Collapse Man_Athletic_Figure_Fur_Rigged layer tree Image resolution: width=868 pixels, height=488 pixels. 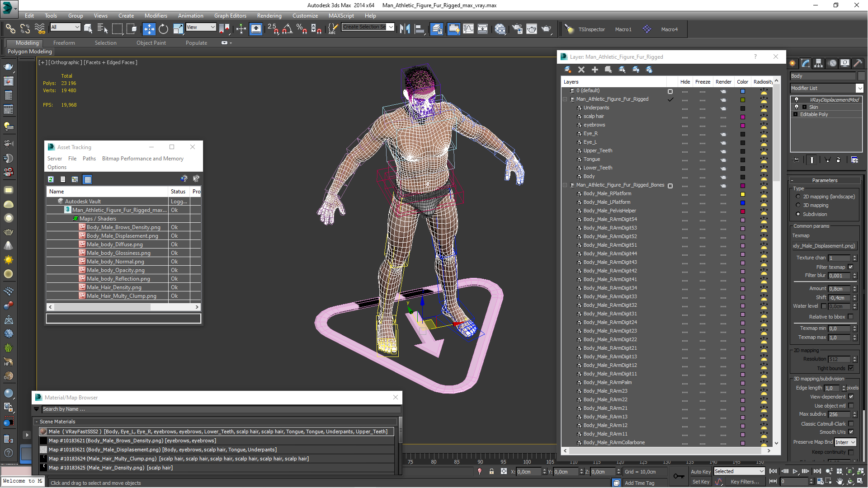(565, 99)
